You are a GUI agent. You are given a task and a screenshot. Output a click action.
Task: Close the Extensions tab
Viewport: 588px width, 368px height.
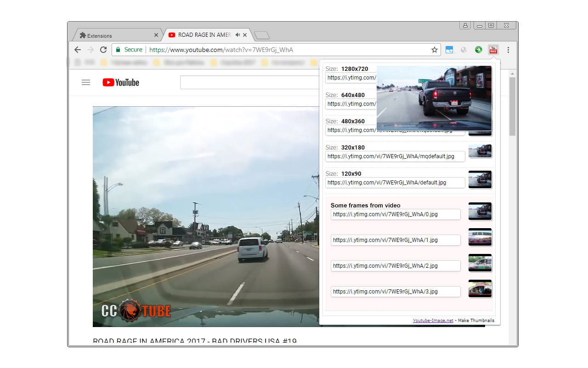[156, 35]
